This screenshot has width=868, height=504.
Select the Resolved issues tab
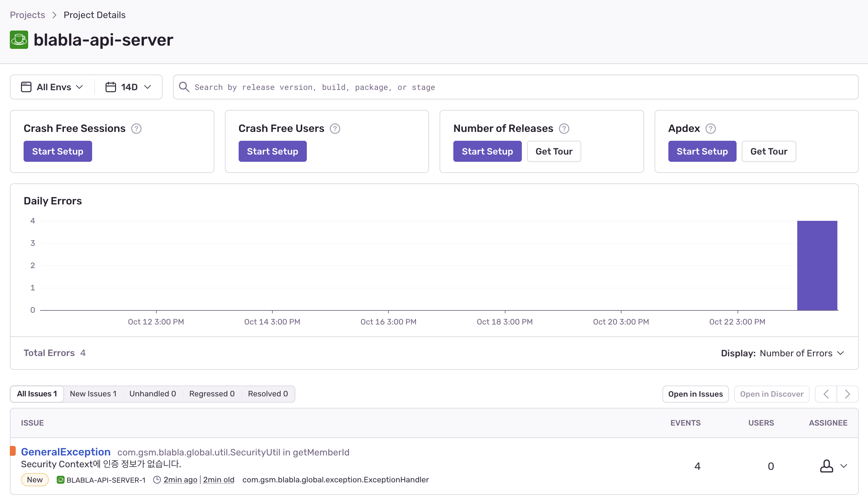(x=267, y=394)
